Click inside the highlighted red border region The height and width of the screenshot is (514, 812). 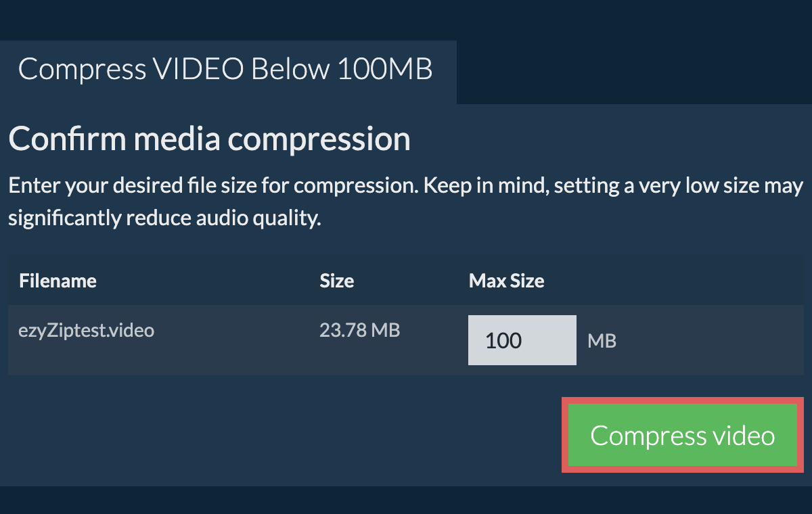[x=682, y=436]
